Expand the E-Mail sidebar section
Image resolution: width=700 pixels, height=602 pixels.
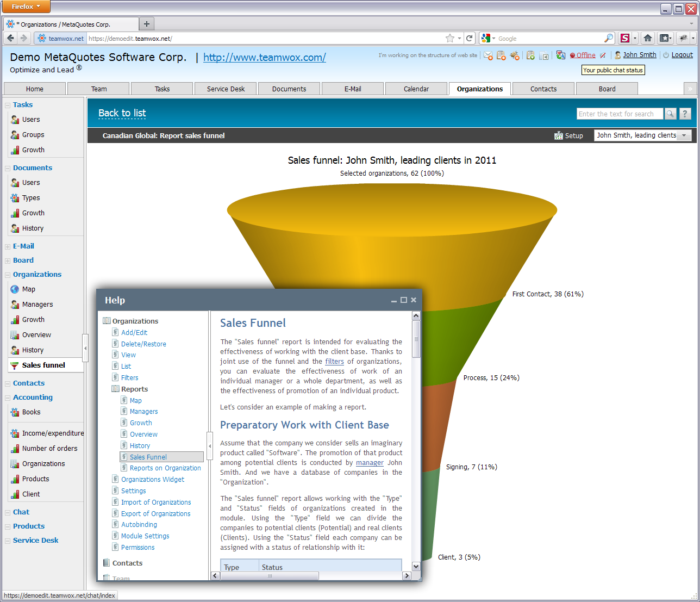tap(8, 246)
